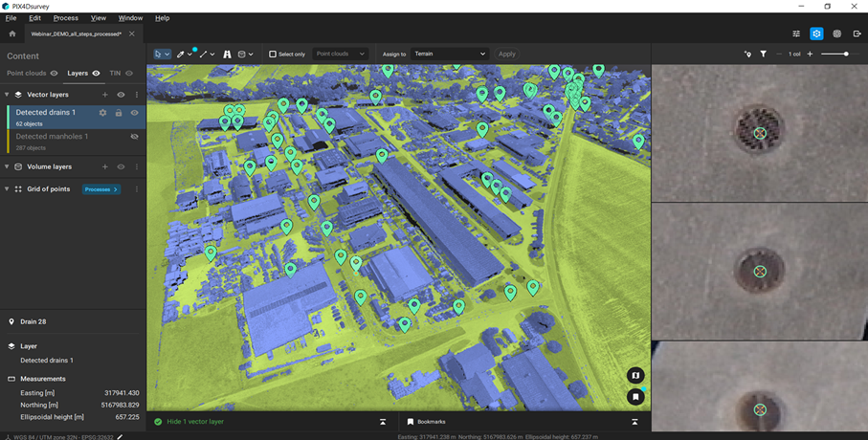Click the map view toggle round button
This screenshot has width=868, height=440.
coord(635,375)
